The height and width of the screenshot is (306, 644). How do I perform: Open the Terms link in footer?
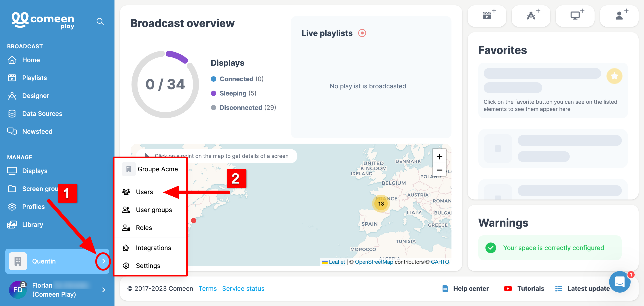pyautogui.click(x=208, y=289)
